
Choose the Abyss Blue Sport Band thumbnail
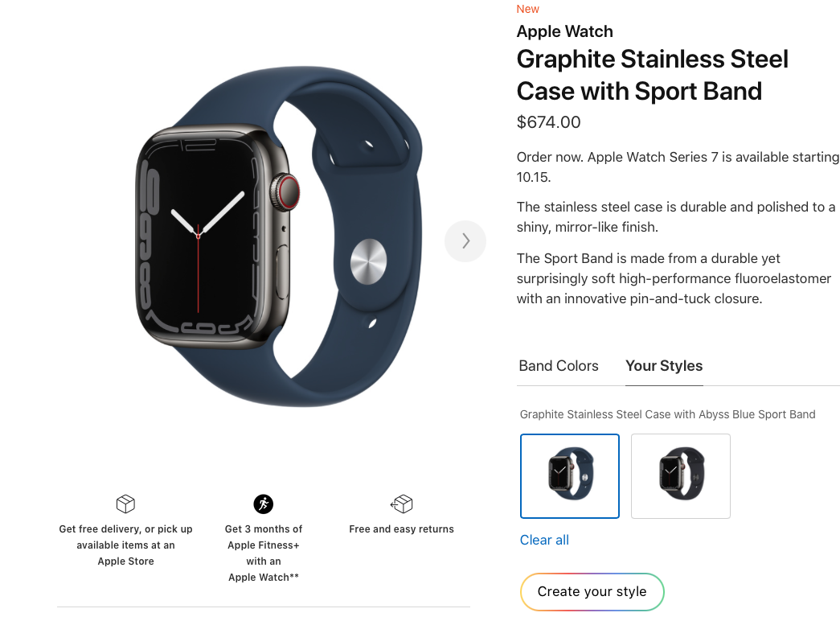point(570,476)
